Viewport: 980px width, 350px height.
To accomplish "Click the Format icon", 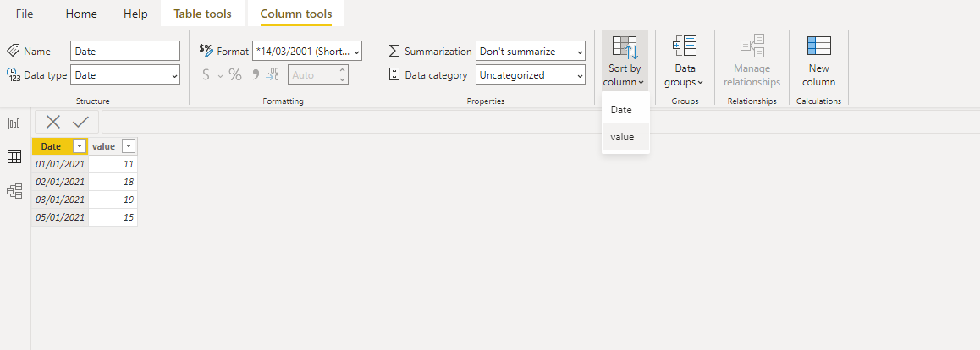I will (x=206, y=50).
